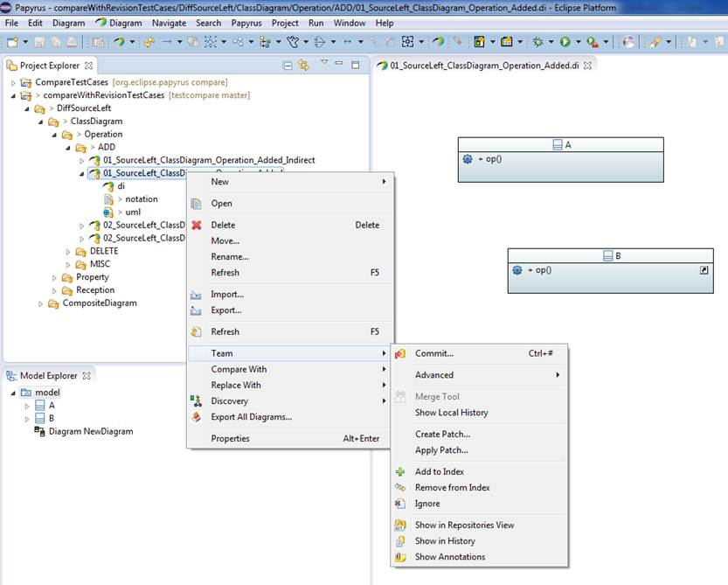
Task: Expand the DELETE folder
Action: (x=68, y=252)
